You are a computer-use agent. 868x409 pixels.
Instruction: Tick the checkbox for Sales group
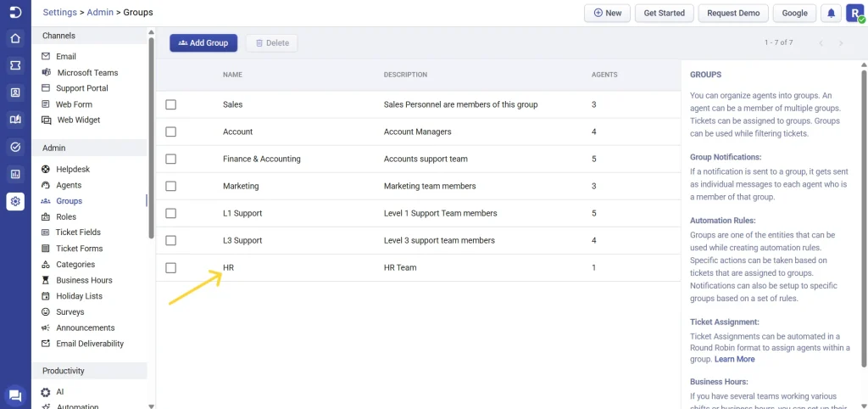(171, 104)
